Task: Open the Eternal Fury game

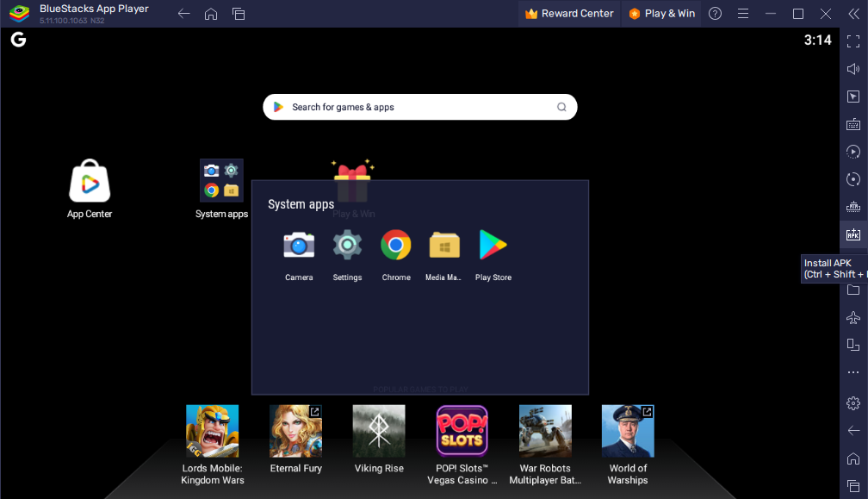Action: (x=295, y=431)
